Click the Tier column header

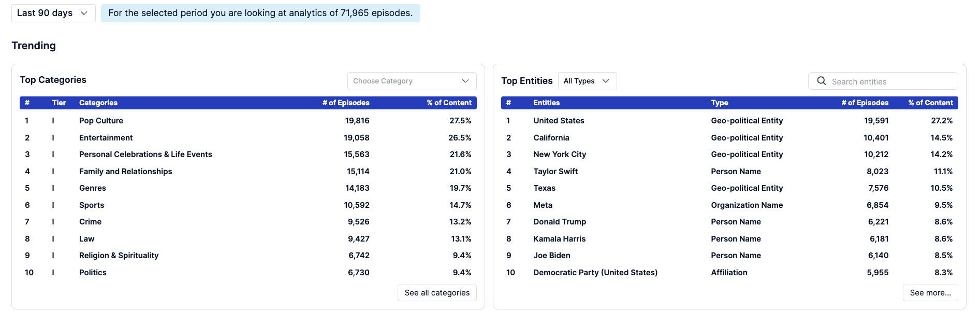(x=59, y=103)
